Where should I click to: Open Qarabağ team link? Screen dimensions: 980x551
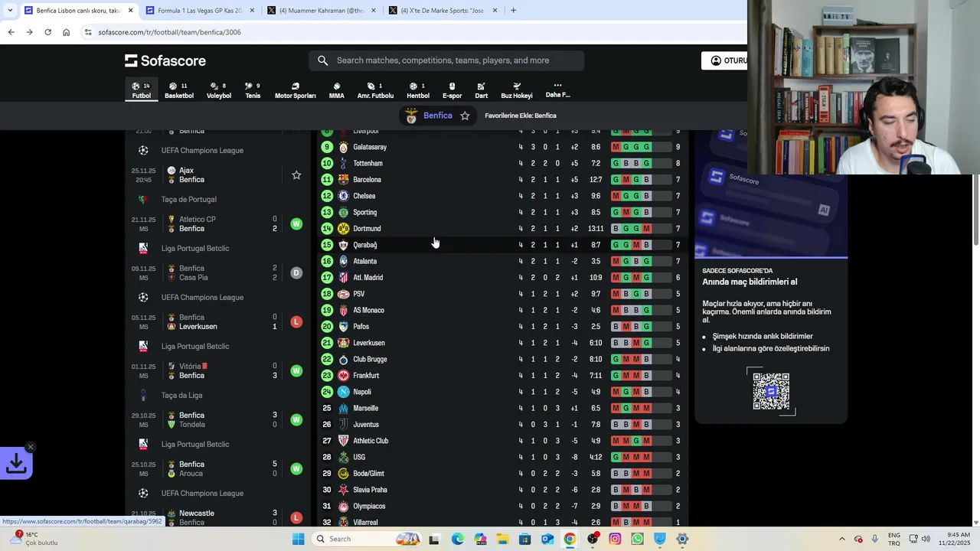pos(364,245)
